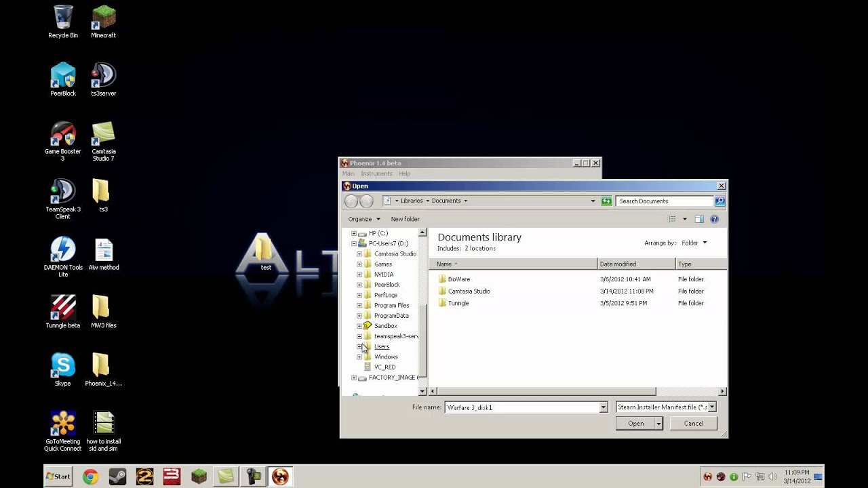Select the Windows folder in tree
Image resolution: width=868 pixels, height=488 pixels.
tap(386, 357)
